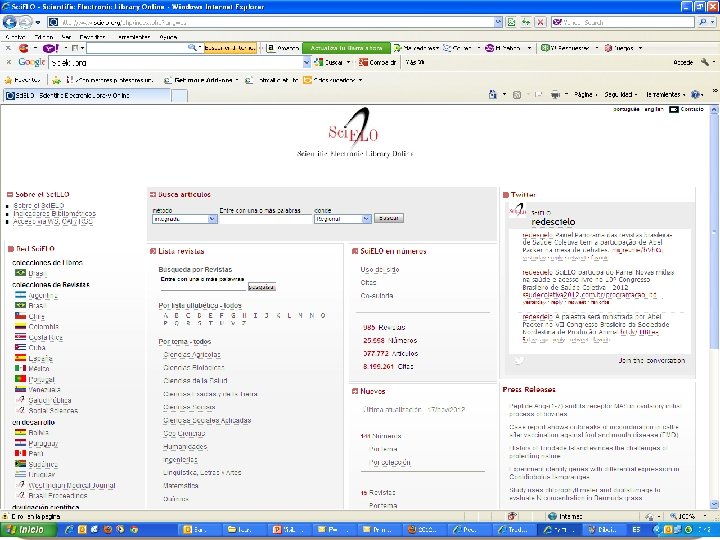Click the search words field in Busca artículos
Screen dimensions: 720x540
pyautogui.click(x=265, y=219)
